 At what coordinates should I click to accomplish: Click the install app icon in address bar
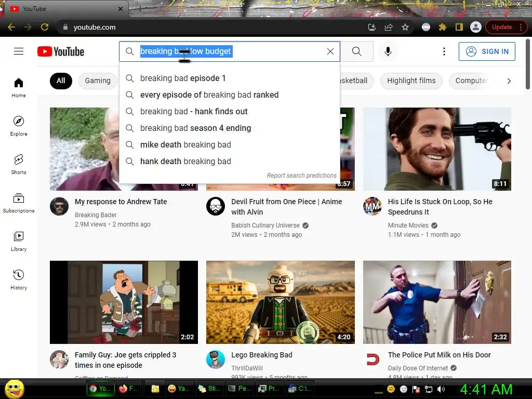coord(372,27)
